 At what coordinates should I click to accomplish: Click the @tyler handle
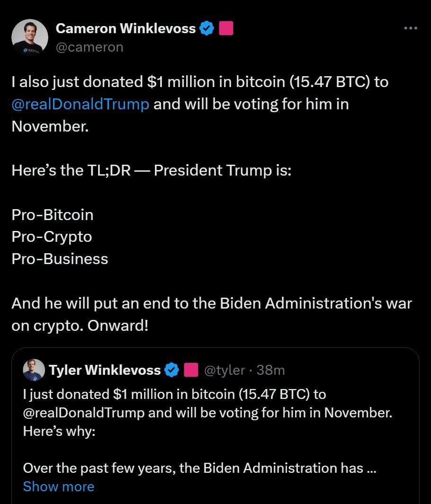(224, 370)
